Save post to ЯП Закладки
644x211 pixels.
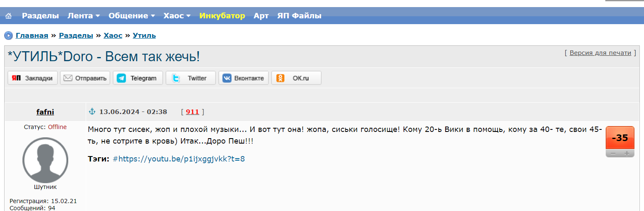tap(33, 78)
